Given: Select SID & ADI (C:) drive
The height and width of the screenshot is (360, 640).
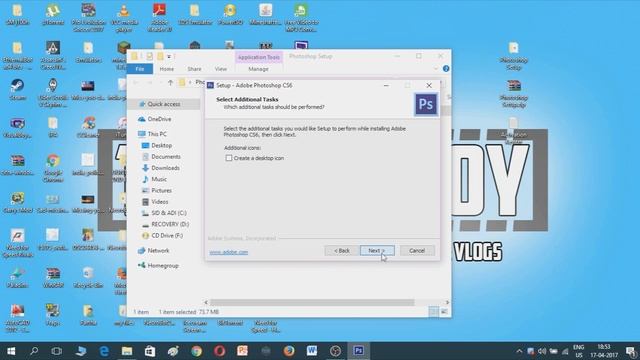Looking at the screenshot, I should [x=169, y=213].
